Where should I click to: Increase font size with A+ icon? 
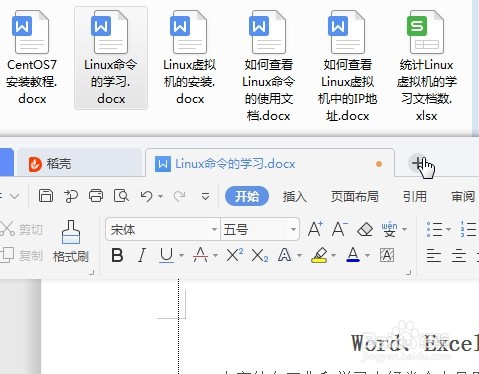[x=315, y=229]
